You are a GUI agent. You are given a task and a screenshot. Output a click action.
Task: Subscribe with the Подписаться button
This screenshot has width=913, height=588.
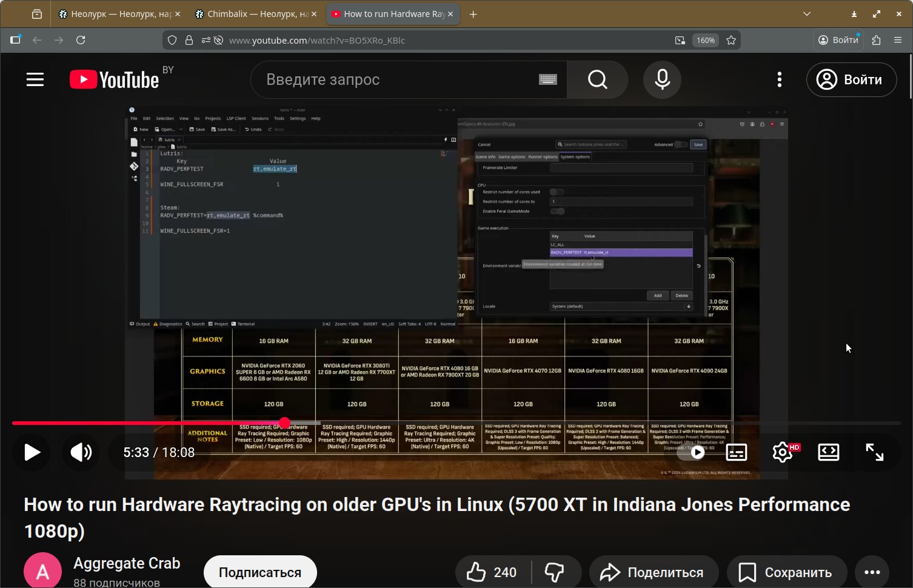coord(260,572)
